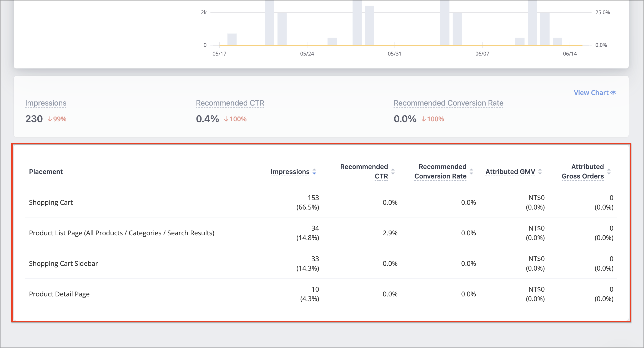Click the Placement column header

click(x=46, y=172)
